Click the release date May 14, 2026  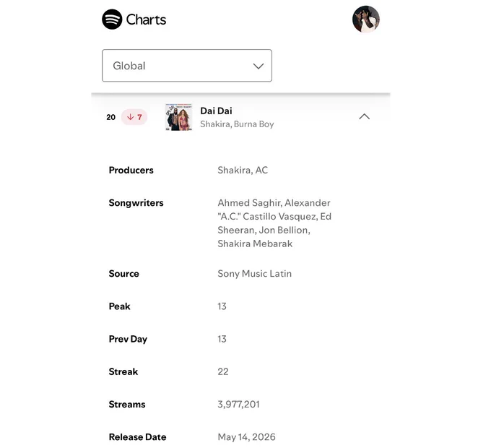246,436
